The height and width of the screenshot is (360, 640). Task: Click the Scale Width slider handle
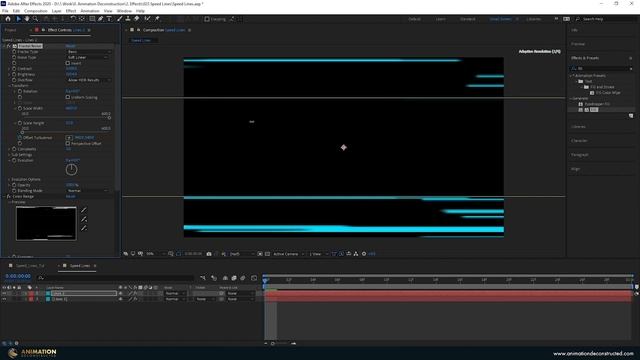click(x=109, y=118)
